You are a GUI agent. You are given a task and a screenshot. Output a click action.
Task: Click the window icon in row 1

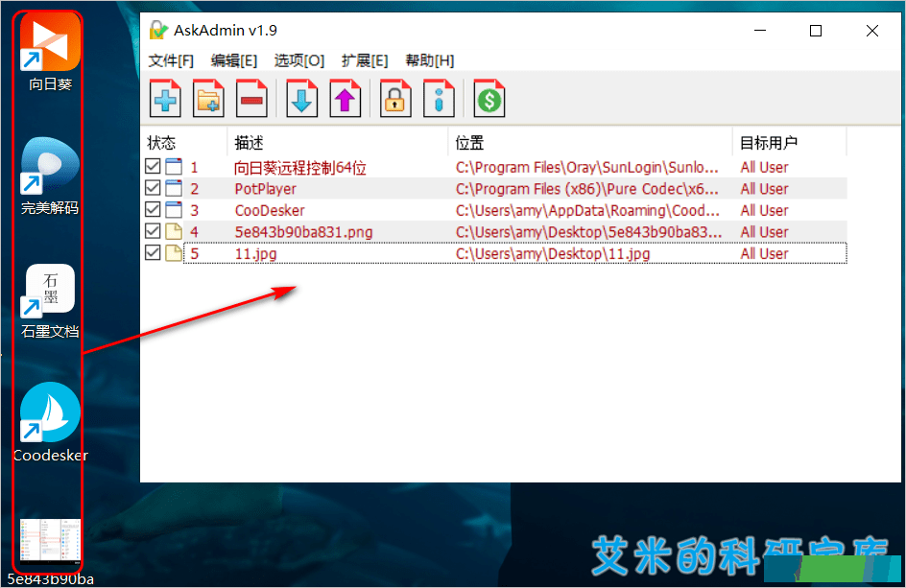pos(174,167)
